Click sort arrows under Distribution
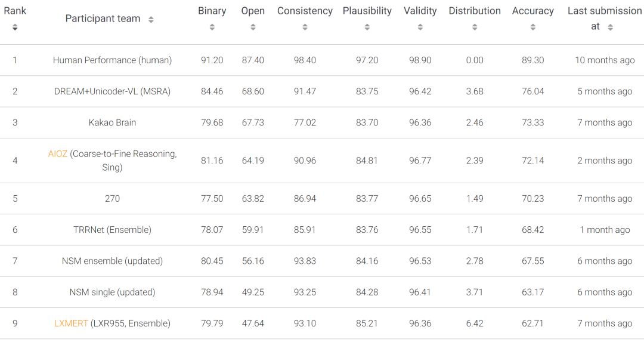644x342 pixels. (475, 27)
